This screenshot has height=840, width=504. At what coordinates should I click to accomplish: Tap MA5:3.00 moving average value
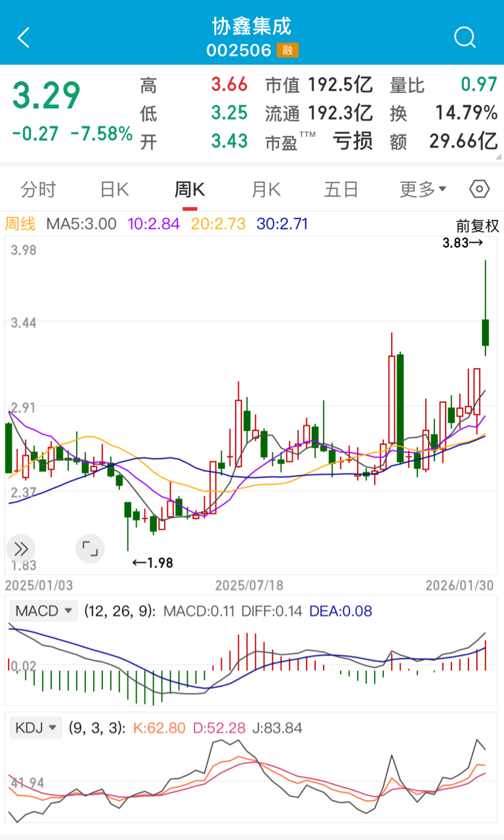81,224
